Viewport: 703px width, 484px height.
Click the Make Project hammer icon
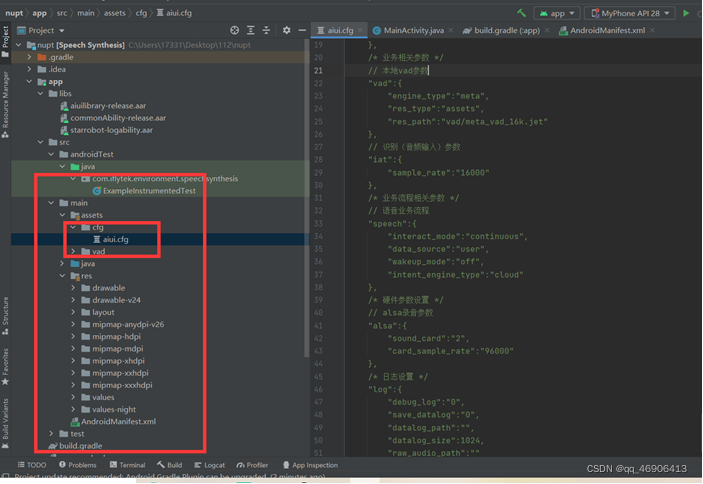click(521, 13)
